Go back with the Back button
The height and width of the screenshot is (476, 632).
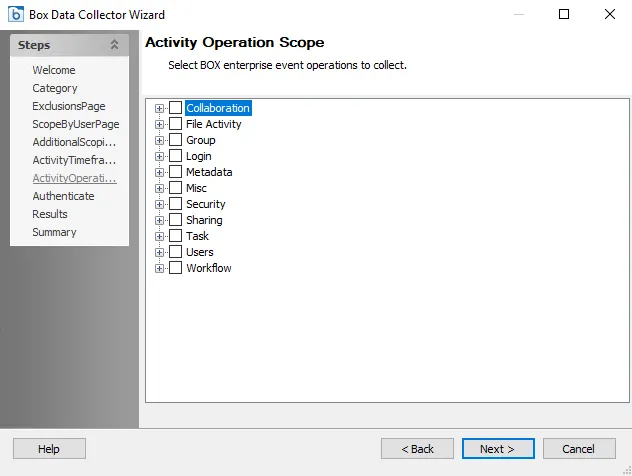click(x=417, y=449)
